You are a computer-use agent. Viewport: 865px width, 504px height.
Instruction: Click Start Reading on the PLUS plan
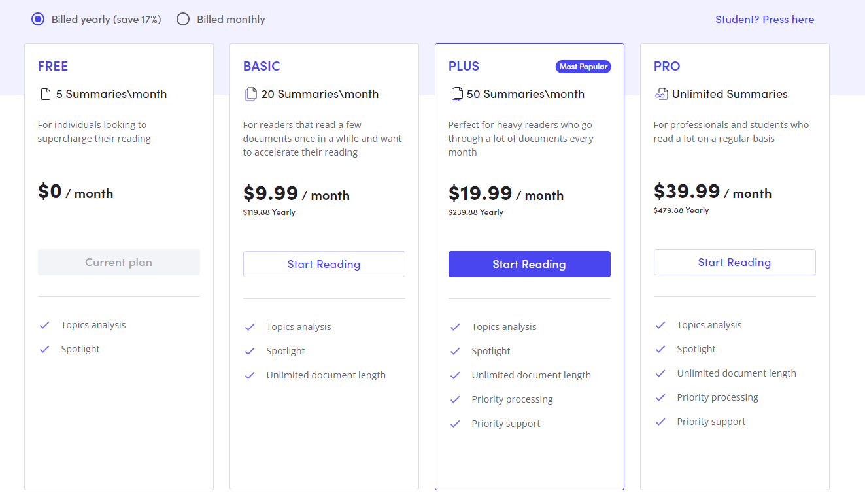529,264
